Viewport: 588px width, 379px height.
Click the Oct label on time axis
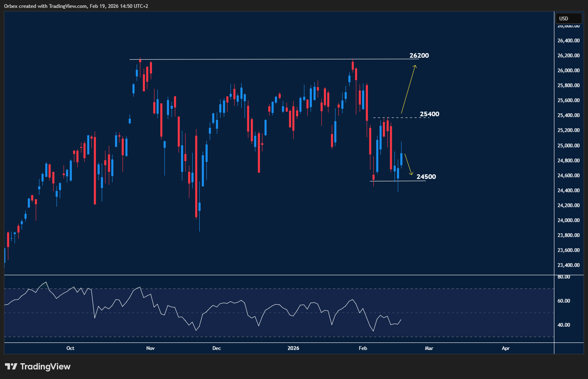(70, 348)
